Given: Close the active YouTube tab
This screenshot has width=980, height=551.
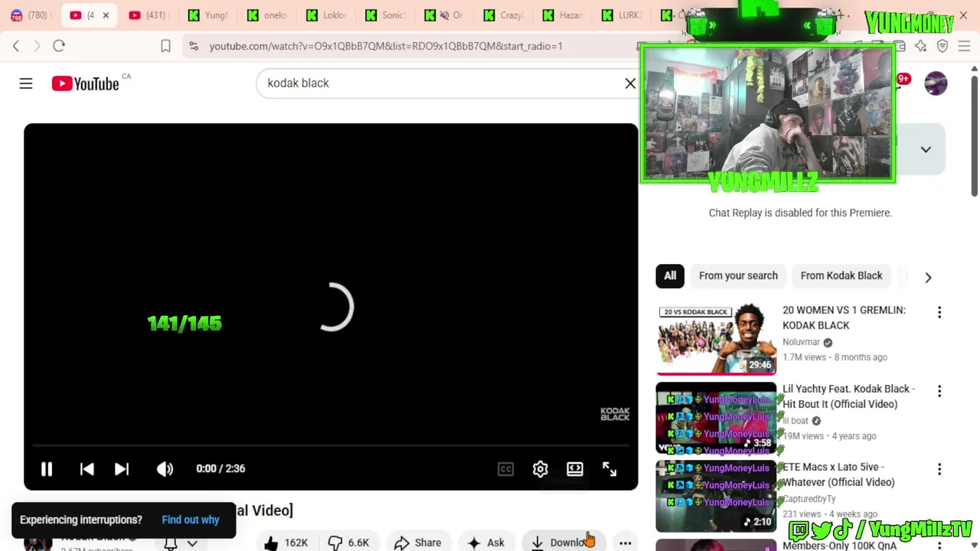Looking at the screenshot, I should (106, 15).
